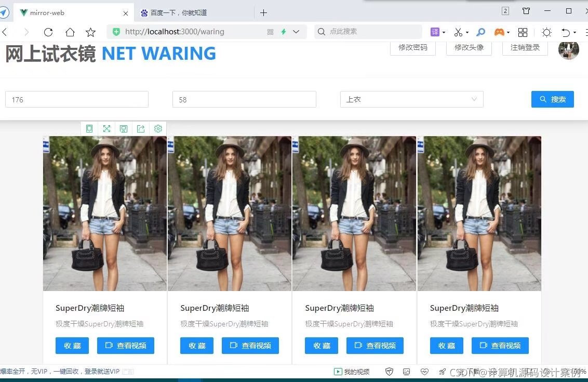Open the scissors screenshot tool in the browser toolbar

(x=458, y=32)
